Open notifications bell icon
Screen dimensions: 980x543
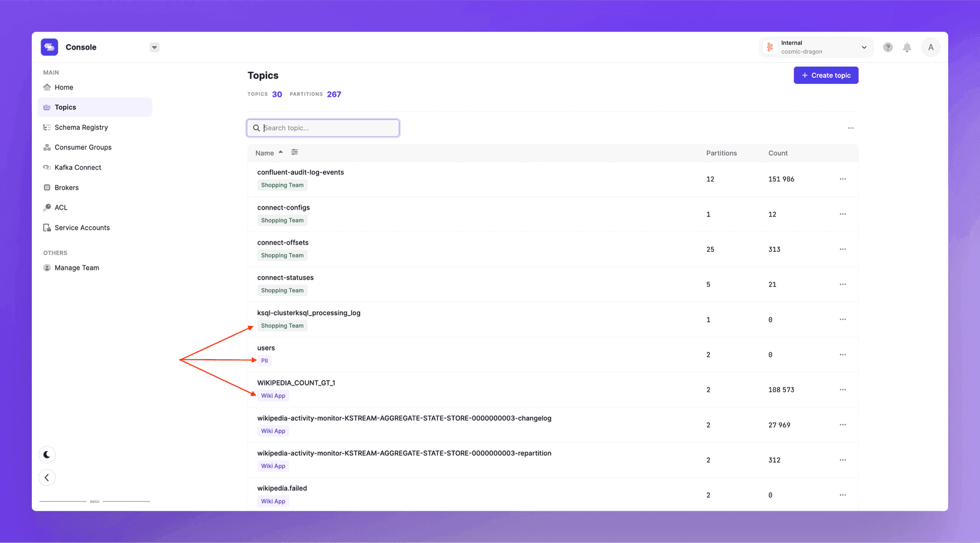point(907,47)
